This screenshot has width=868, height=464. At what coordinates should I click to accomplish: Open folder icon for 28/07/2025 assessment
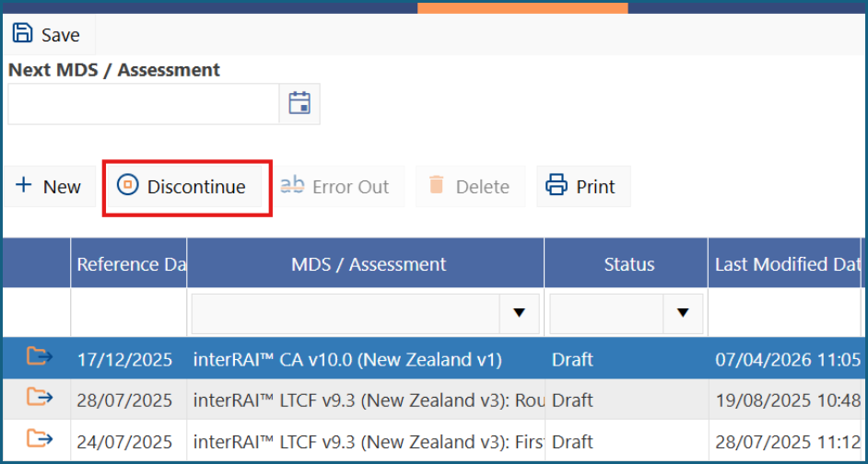coord(40,397)
